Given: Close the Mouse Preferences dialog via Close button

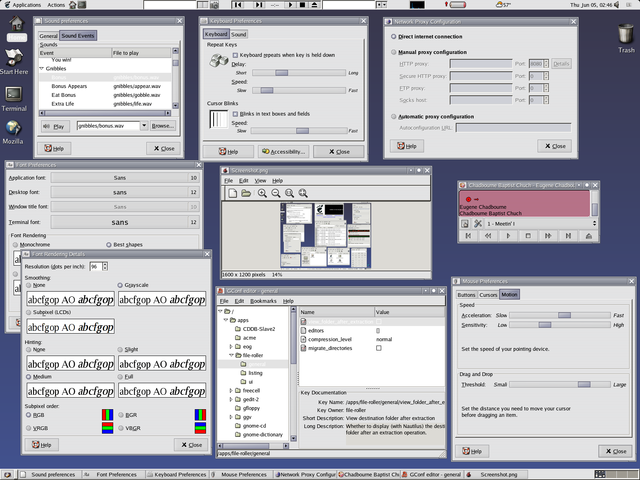Looking at the screenshot, I should click(x=616, y=451).
